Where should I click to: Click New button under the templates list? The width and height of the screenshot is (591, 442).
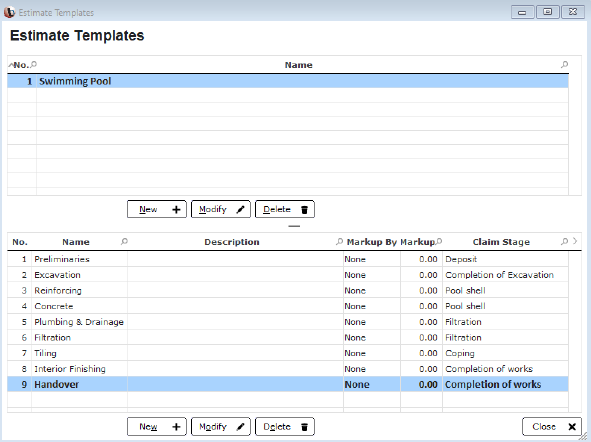click(x=157, y=209)
